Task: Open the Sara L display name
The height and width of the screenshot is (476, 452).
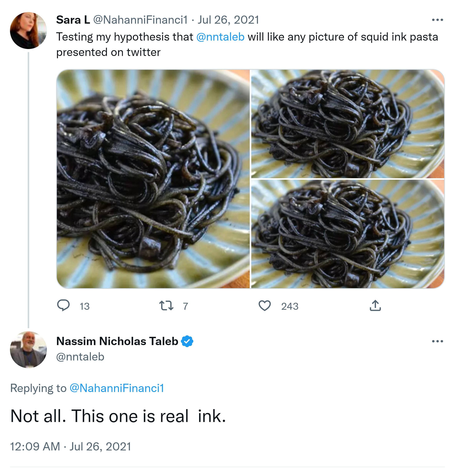Action: (x=73, y=20)
